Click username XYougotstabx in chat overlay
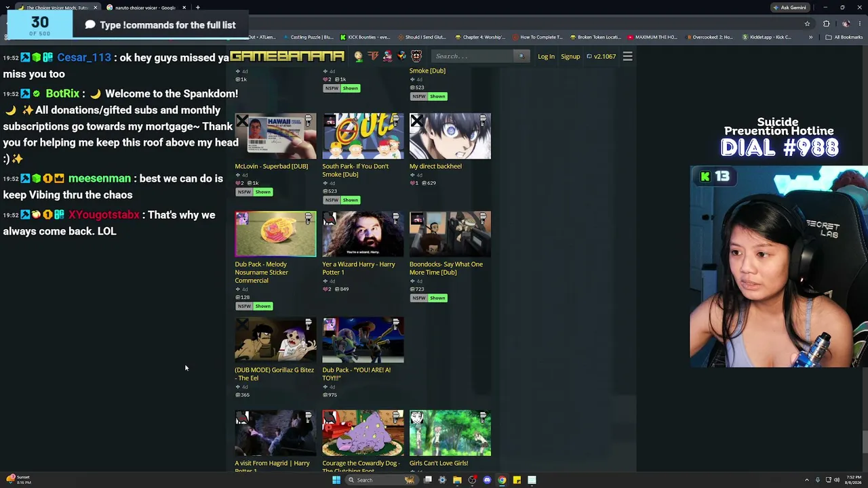 (104, 215)
